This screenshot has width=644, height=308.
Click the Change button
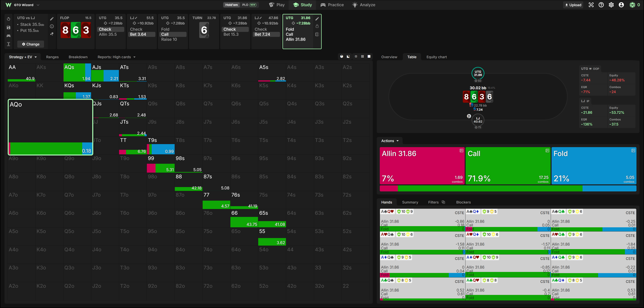coord(30,44)
